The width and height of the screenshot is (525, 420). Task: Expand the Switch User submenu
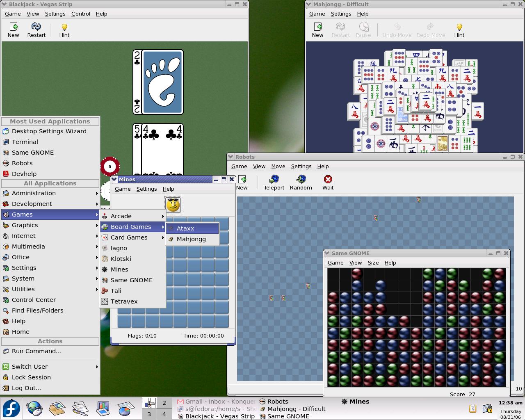click(x=50, y=367)
